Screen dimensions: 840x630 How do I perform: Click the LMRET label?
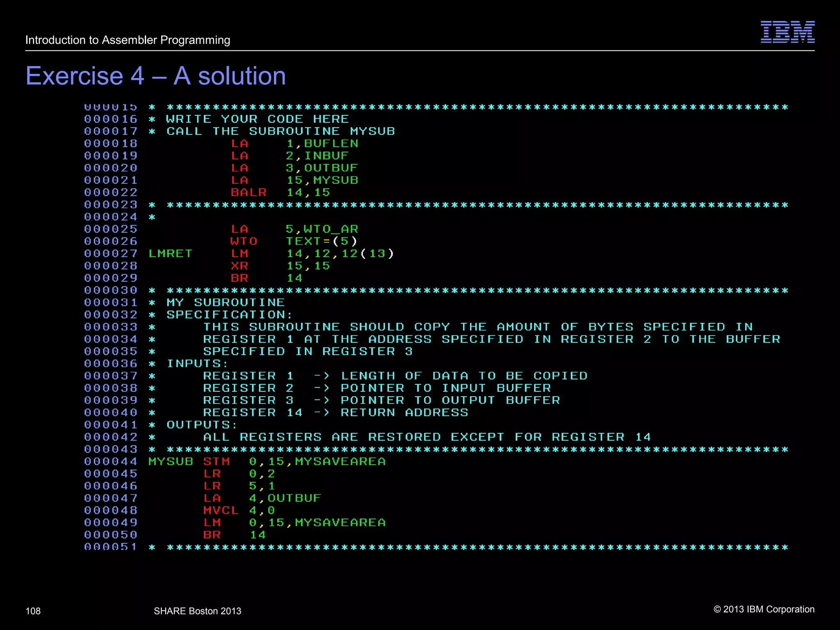pos(170,253)
